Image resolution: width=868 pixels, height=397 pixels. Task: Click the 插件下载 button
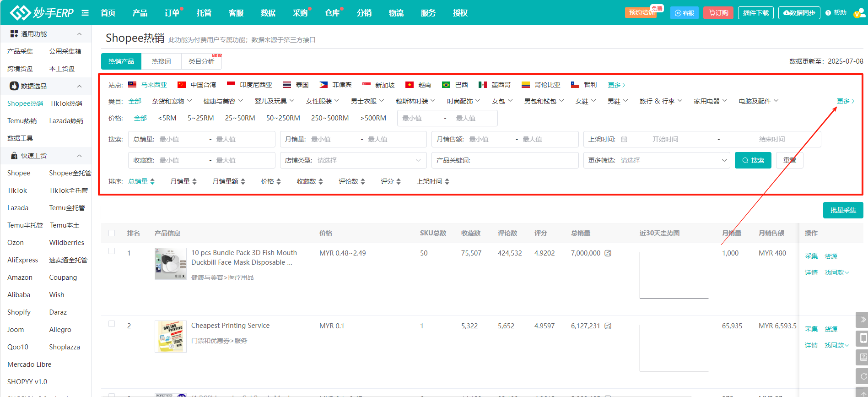pos(756,13)
